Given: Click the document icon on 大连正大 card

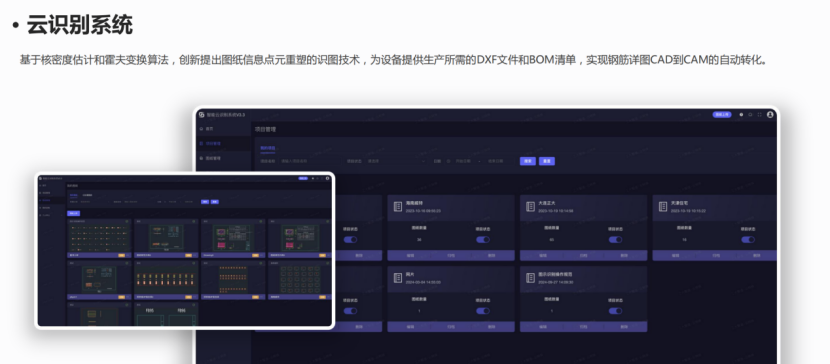Looking at the screenshot, I should pyautogui.click(x=530, y=206).
